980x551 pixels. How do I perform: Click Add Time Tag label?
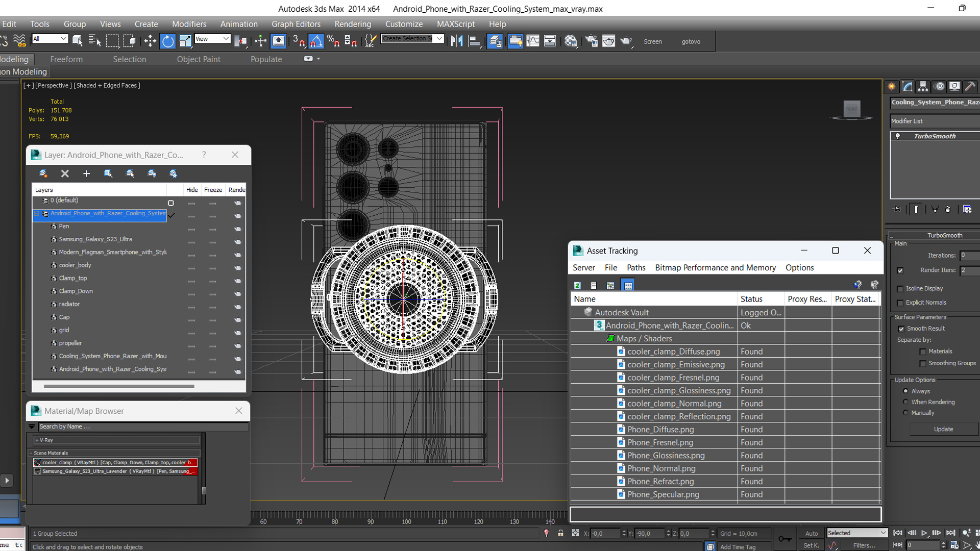tap(738, 547)
